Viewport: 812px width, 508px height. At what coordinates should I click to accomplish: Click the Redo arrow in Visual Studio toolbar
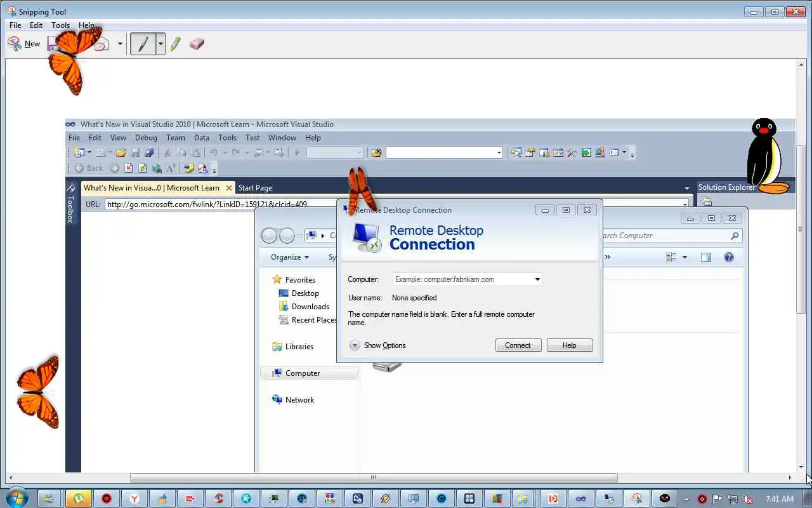click(x=235, y=152)
